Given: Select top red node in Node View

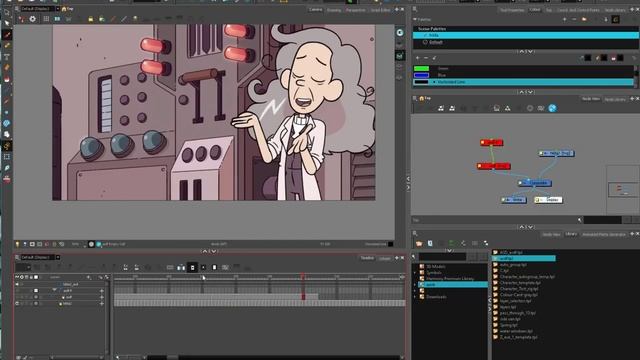Looking at the screenshot, I should coord(491,142).
